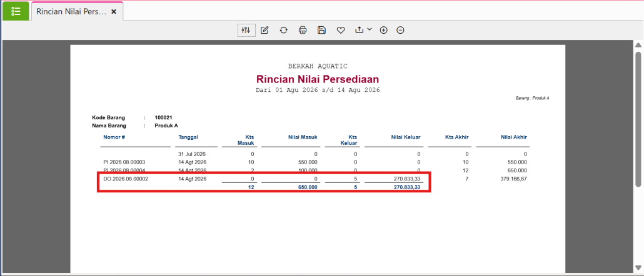
Task: Click Kts Akhir value 7
Action: (x=467, y=179)
